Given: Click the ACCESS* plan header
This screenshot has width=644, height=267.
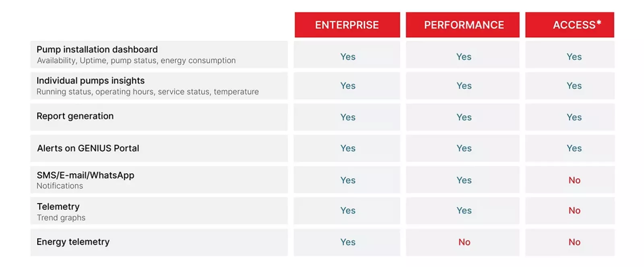Looking at the screenshot, I should (x=576, y=25).
